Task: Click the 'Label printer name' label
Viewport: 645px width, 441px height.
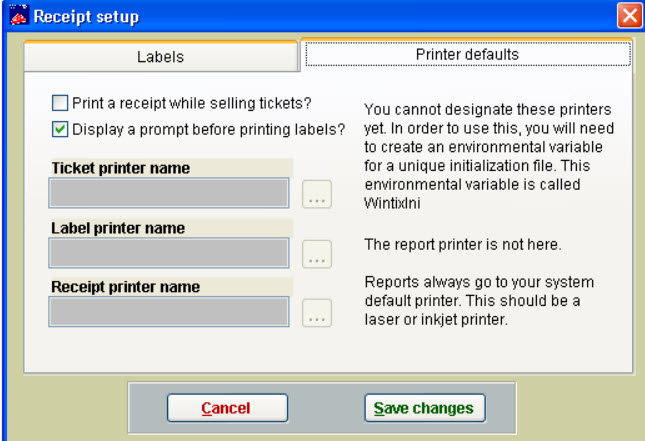Action: tap(118, 228)
